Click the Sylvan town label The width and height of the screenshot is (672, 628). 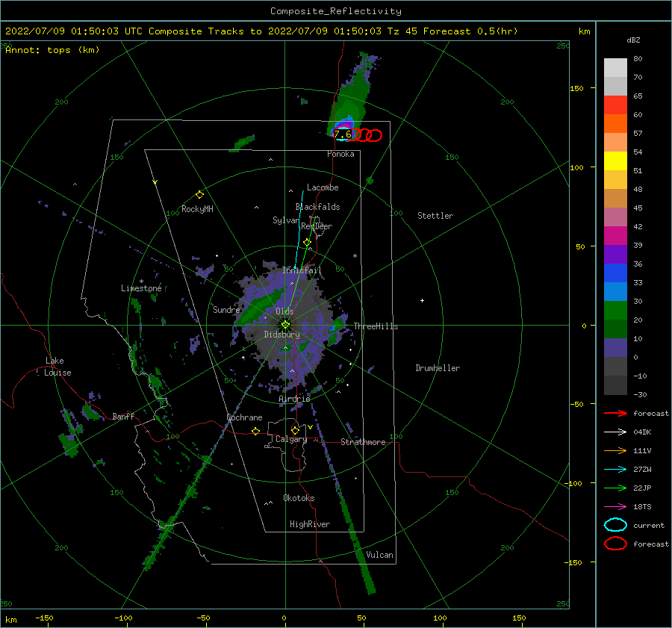click(x=286, y=220)
